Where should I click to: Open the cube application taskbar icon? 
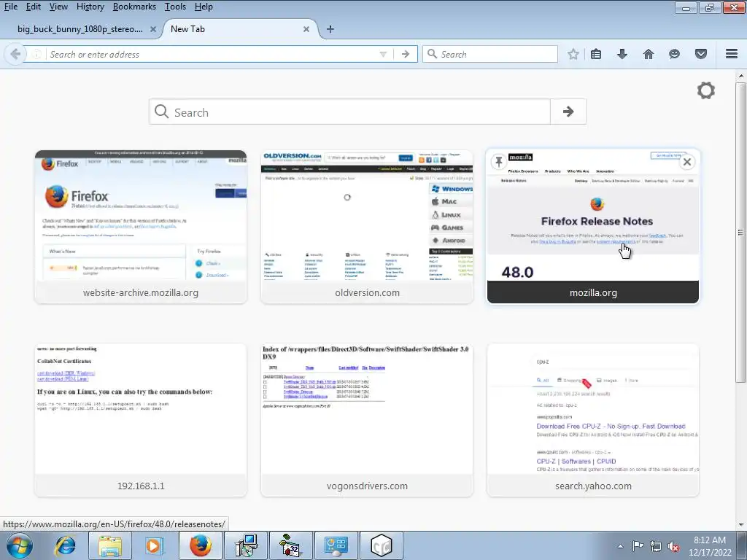(x=382, y=545)
